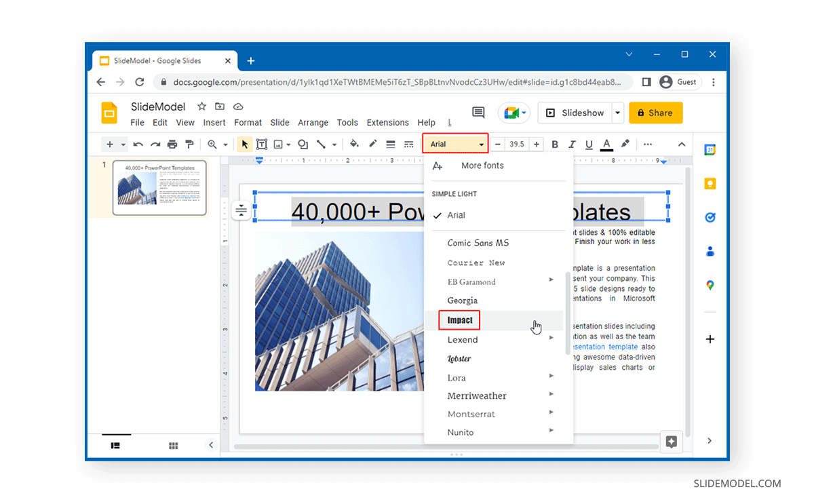Open border dash style options
This screenshot has height=504, width=814.
click(x=408, y=144)
